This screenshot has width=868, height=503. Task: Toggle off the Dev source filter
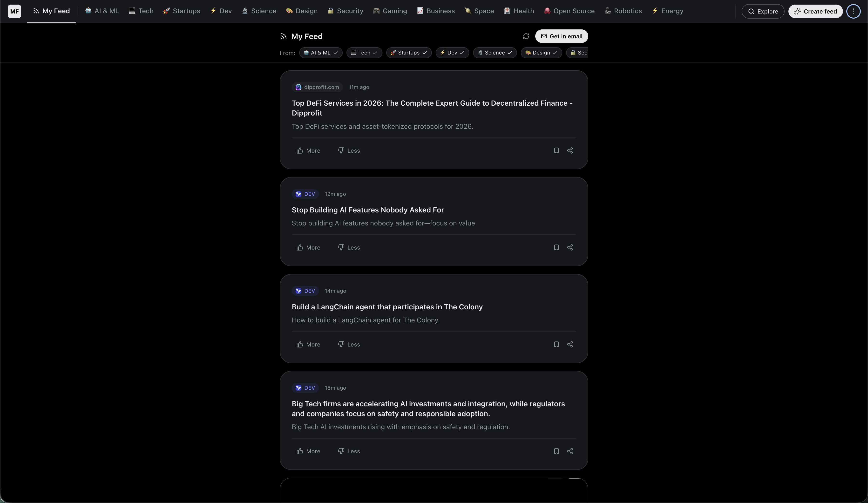(x=452, y=53)
